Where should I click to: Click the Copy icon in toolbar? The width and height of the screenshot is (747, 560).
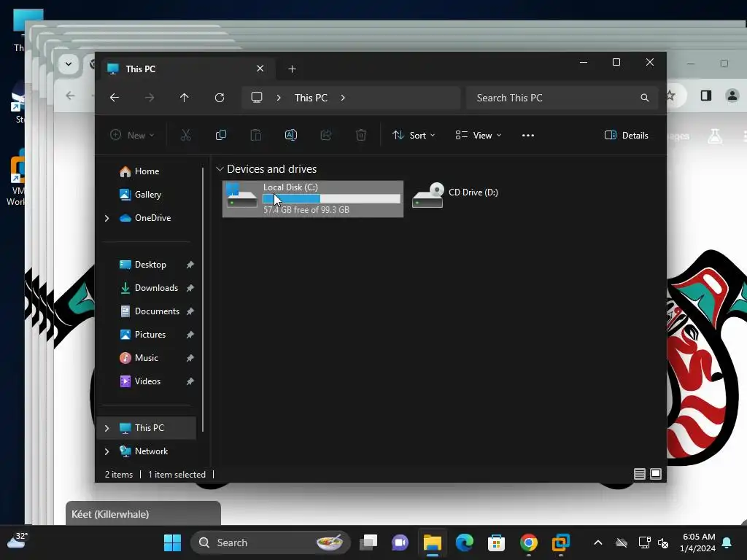pos(221,135)
